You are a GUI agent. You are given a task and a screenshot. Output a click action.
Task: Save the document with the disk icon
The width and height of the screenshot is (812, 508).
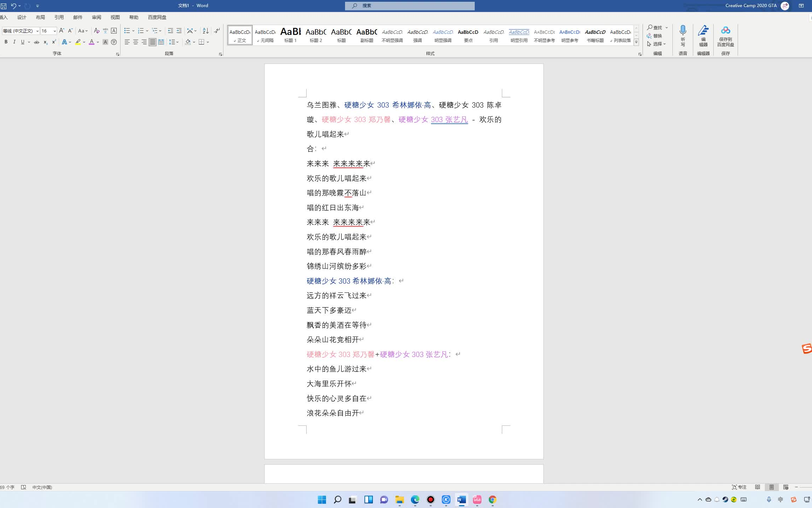(4, 6)
